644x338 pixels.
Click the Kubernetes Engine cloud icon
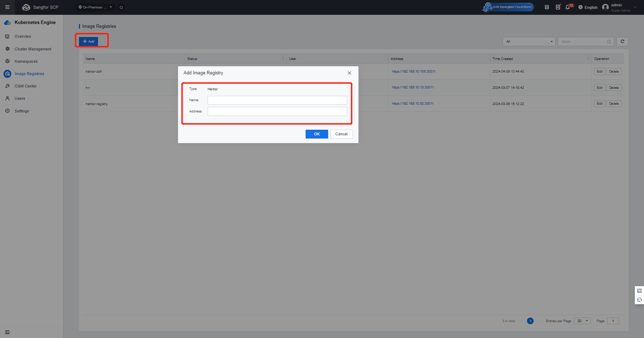[7, 23]
